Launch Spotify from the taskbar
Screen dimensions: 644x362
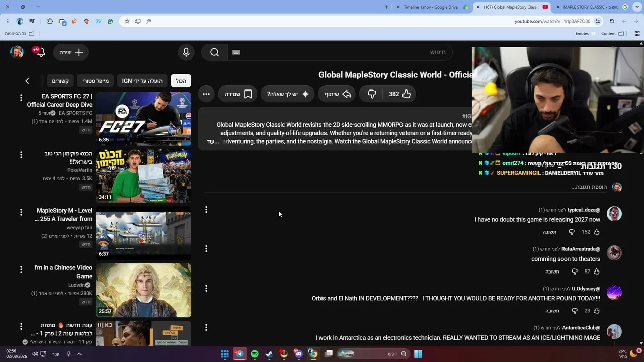click(255, 354)
